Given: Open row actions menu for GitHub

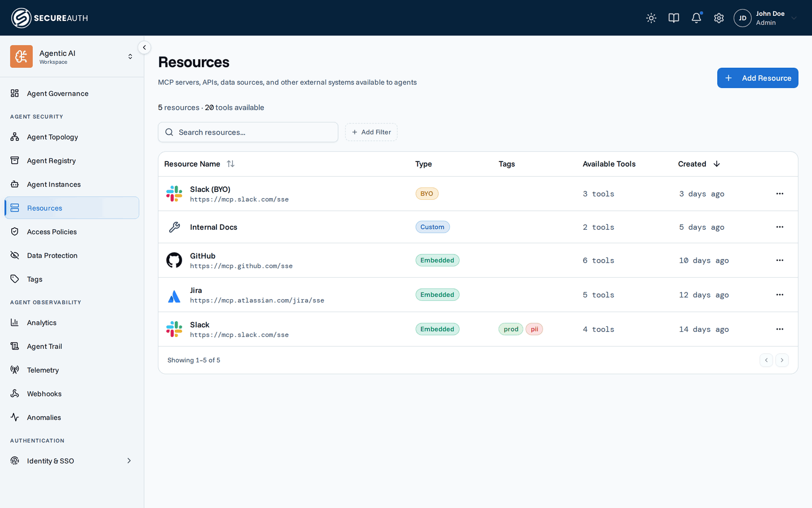Looking at the screenshot, I should tap(780, 260).
